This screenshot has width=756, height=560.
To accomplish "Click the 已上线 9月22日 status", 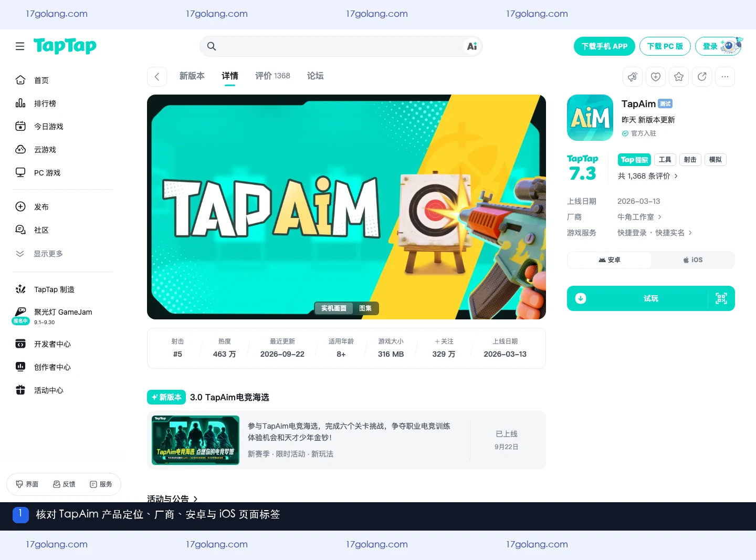I will click(x=507, y=440).
